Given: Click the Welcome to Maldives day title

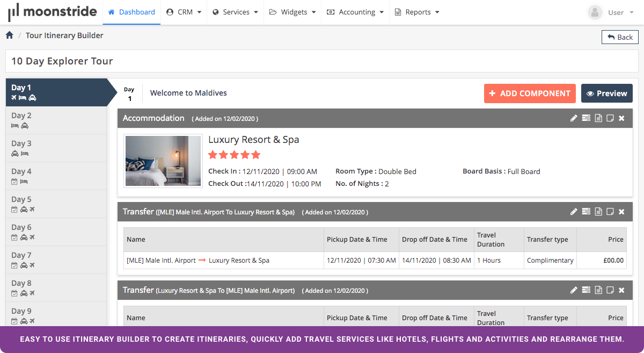Looking at the screenshot, I should tap(188, 93).
